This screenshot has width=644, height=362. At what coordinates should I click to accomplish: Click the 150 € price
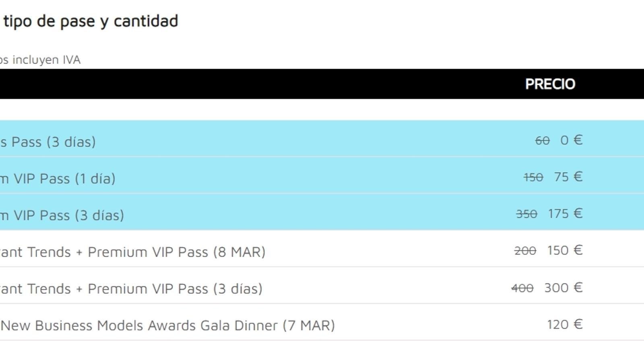[565, 251]
